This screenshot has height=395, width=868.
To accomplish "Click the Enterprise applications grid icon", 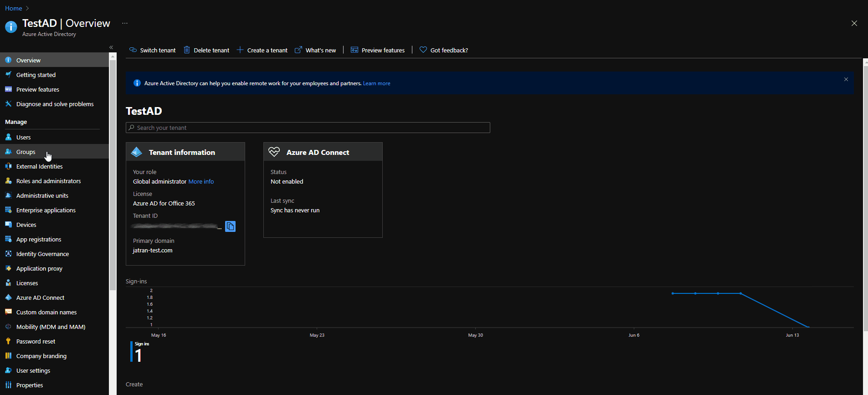I will [x=8, y=210].
